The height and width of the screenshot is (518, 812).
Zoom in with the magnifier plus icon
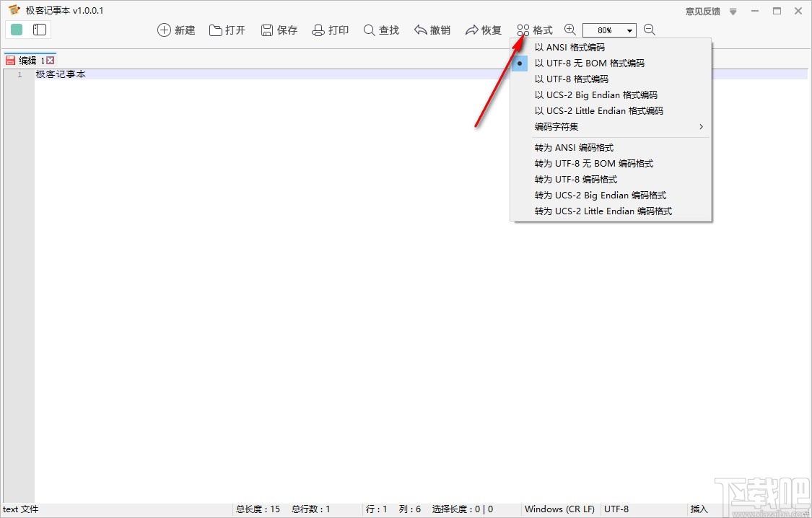(569, 30)
